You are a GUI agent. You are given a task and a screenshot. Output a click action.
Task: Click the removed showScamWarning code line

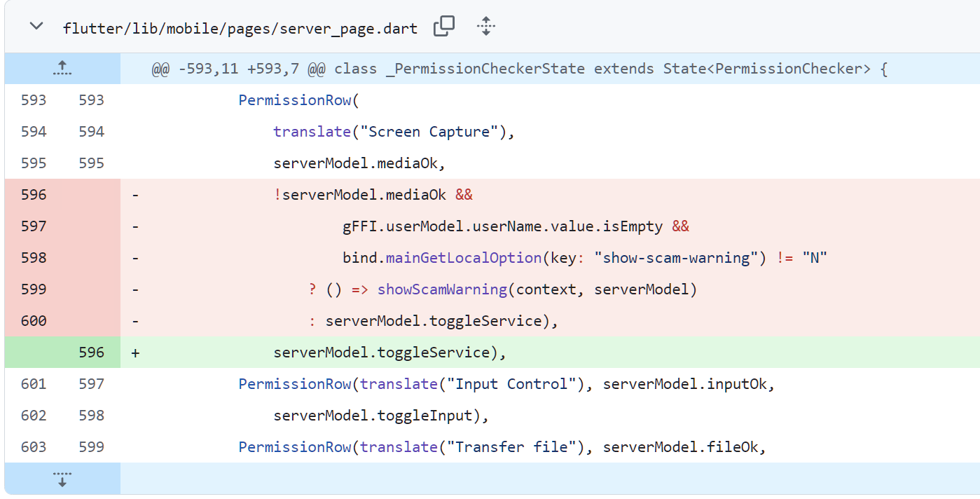[502, 289]
